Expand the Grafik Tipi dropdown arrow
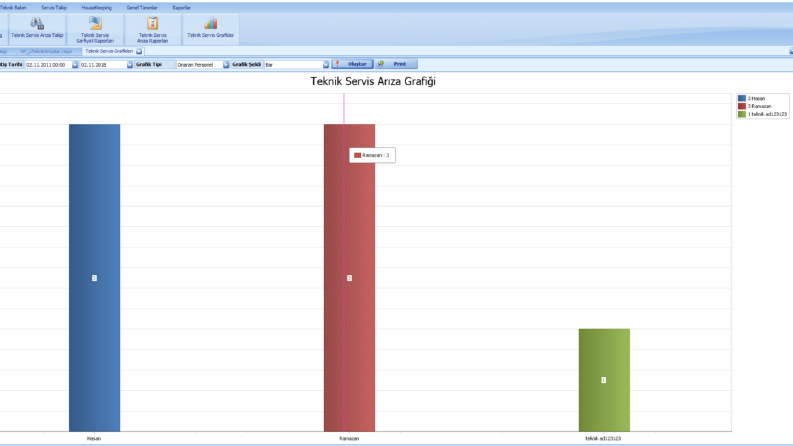Image resolution: width=793 pixels, height=446 pixels. pyautogui.click(x=226, y=65)
